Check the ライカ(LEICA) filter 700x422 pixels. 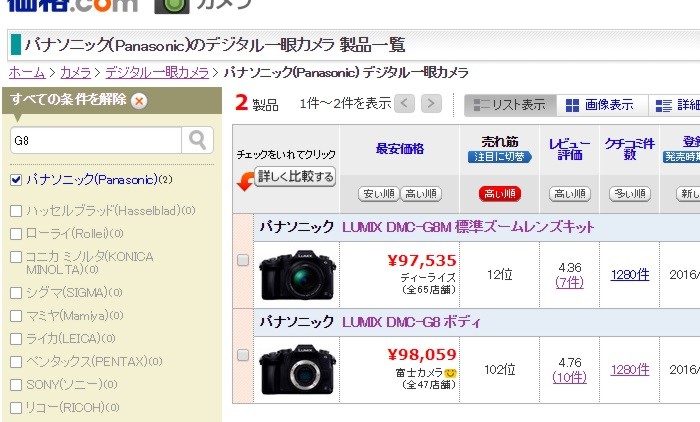tap(16, 338)
